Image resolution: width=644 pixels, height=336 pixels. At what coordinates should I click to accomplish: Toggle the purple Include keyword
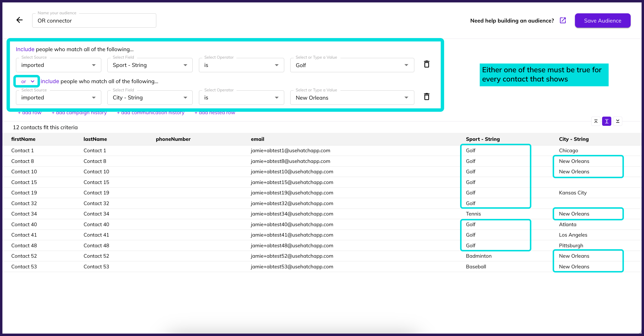[x=25, y=49]
